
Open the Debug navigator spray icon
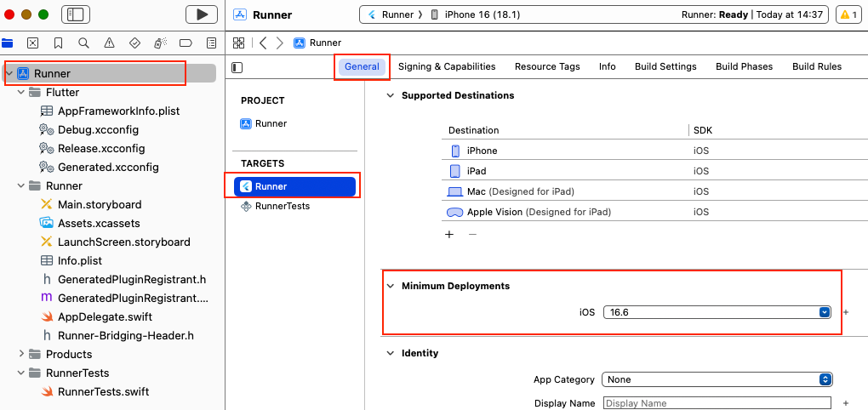pos(160,43)
